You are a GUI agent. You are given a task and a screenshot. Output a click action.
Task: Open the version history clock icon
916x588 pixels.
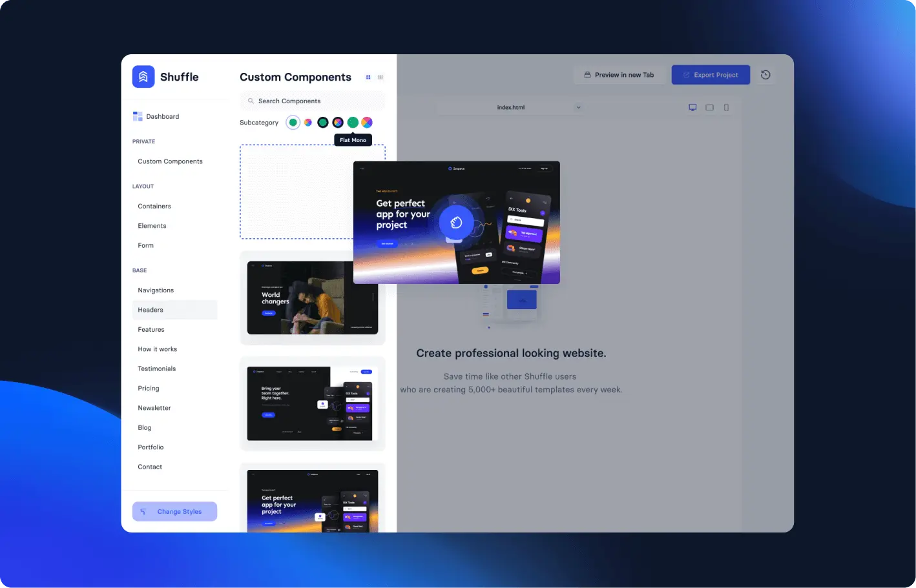coord(765,75)
